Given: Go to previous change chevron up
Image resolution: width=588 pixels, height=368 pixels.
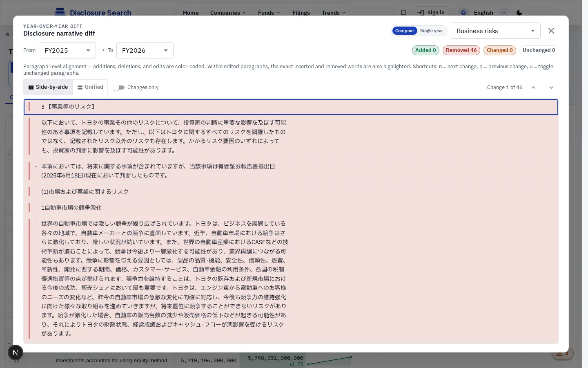Looking at the screenshot, I should click(x=533, y=88).
